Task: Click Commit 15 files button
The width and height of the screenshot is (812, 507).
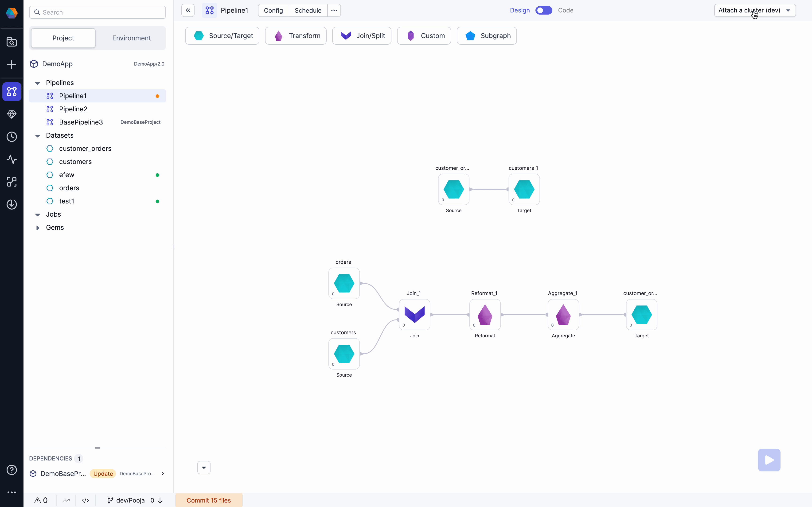Action: pyautogui.click(x=209, y=500)
